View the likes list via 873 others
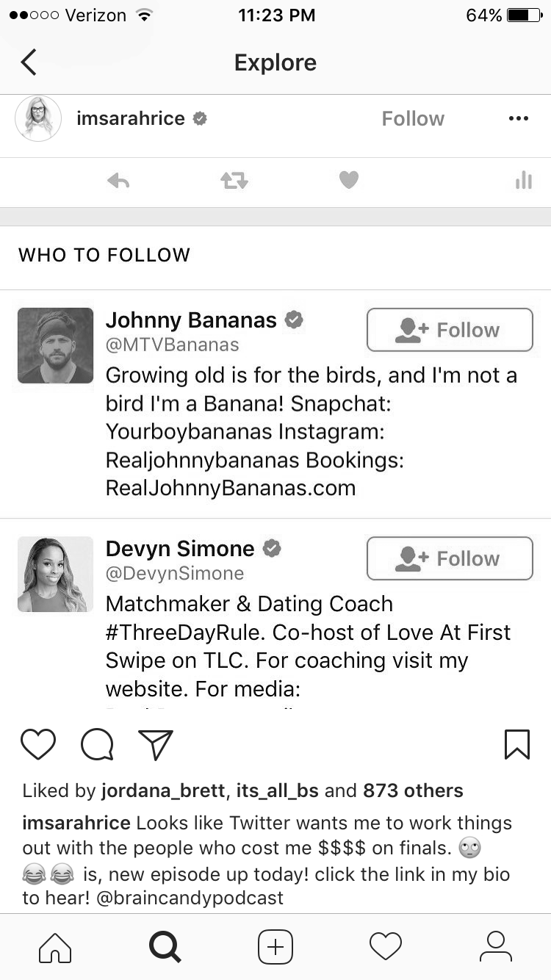 click(413, 790)
